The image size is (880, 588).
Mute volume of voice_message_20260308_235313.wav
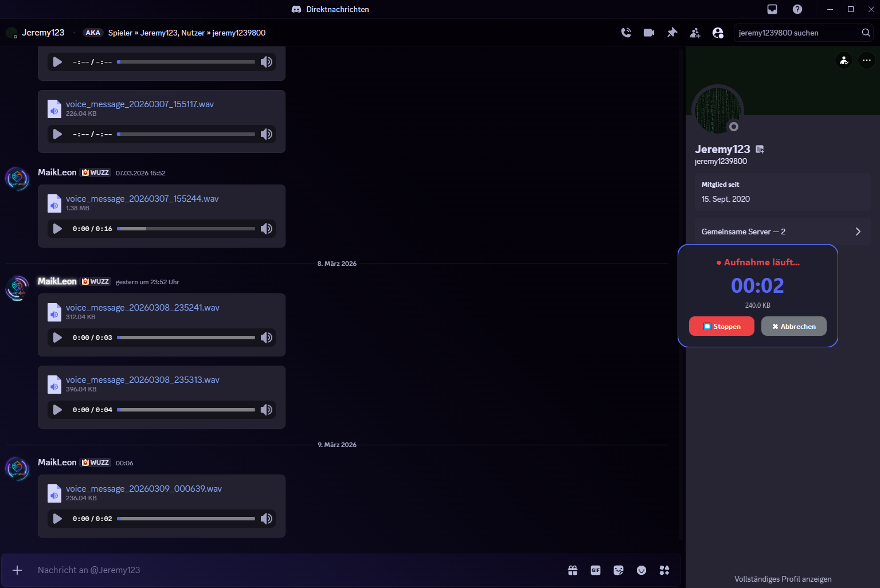[267, 410]
